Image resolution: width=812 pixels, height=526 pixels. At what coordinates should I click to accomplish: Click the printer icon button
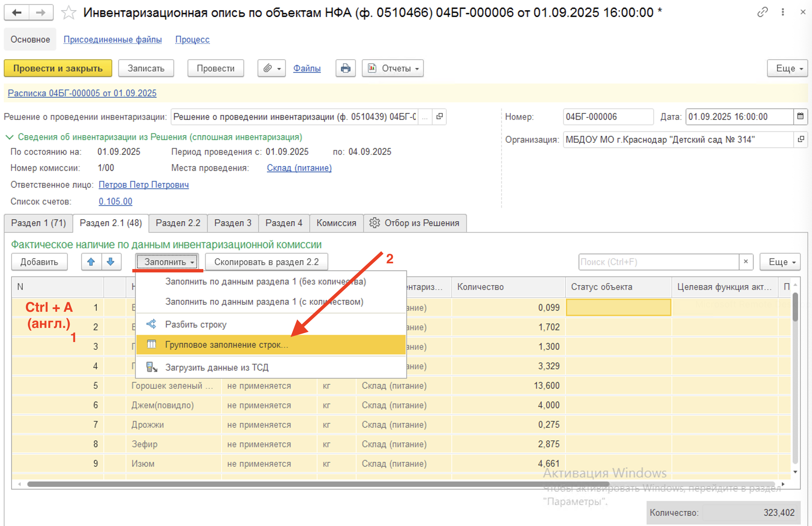345,68
